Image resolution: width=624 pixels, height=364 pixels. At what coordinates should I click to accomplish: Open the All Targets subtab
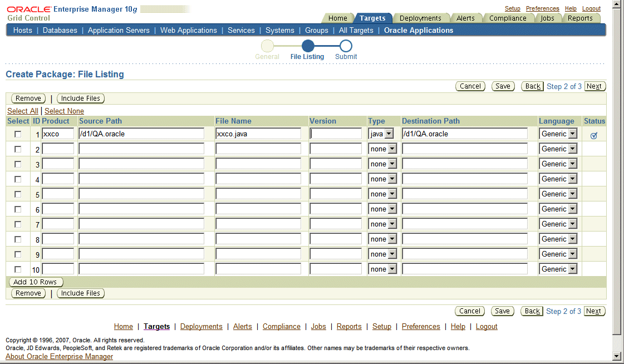tap(356, 30)
